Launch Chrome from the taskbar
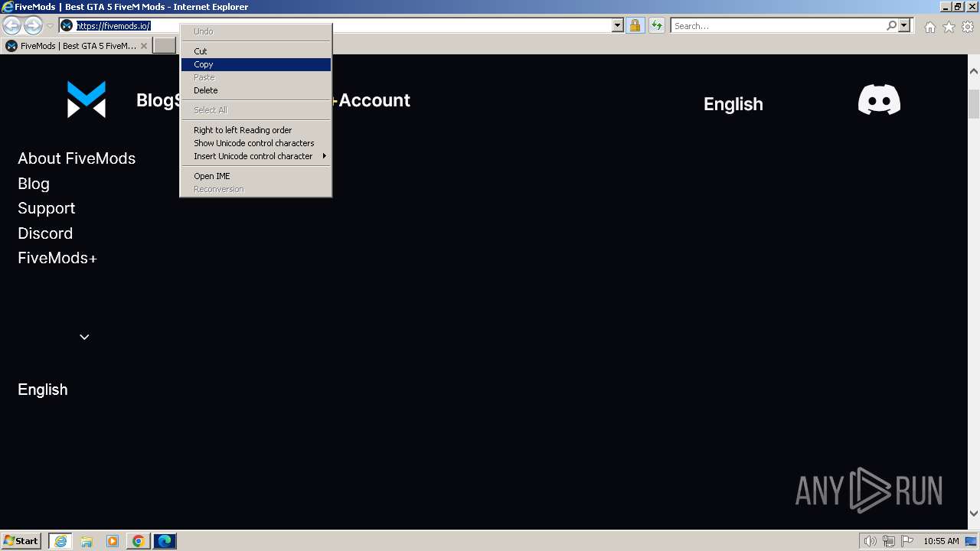This screenshot has width=980, height=551. click(139, 541)
